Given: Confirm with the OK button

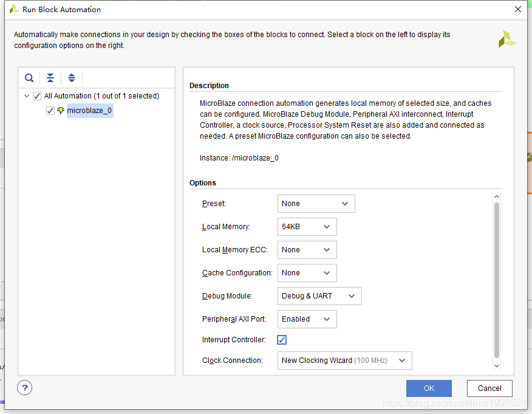Looking at the screenshot, I should click(429, 388).
